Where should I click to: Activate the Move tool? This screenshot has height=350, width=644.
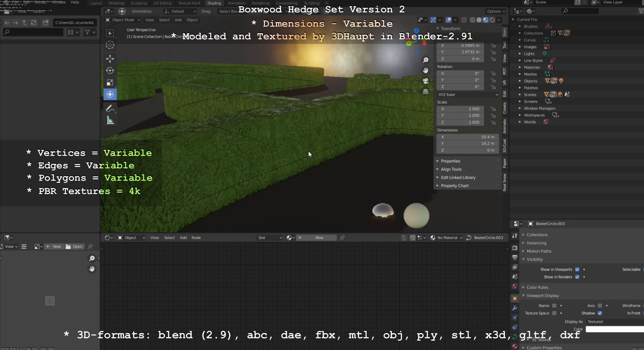[x=110, y=58]
